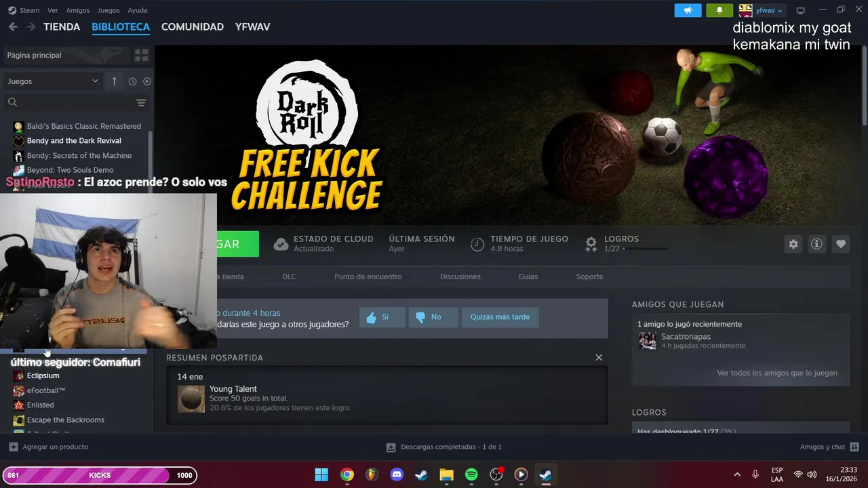Open Amigos y chat icon

(x=854, y=447)
